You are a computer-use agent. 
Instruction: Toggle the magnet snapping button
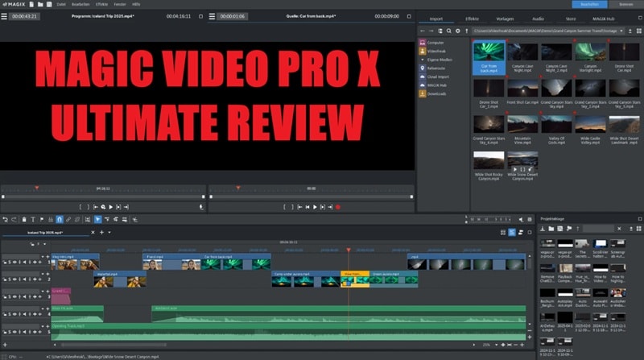point(59,219)
